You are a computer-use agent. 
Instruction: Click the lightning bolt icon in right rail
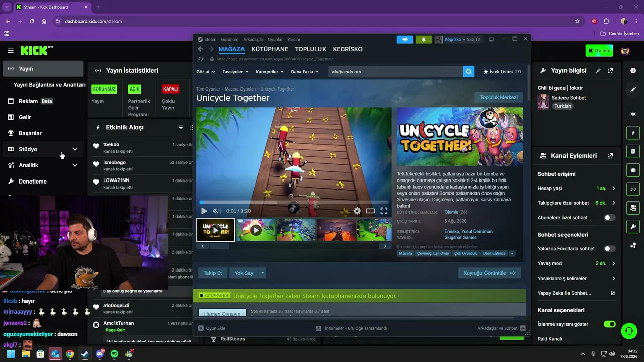[633, 133]
